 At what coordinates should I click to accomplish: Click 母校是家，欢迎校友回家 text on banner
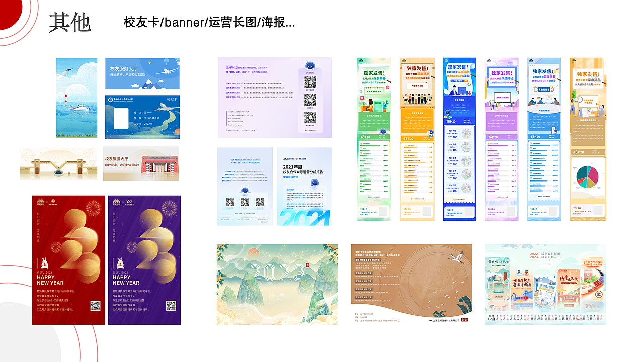(x=127, y=75)
